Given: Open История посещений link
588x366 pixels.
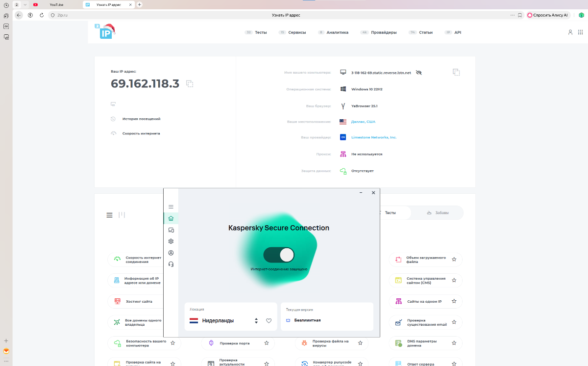Looking at the screenshot, I should 141,119.
